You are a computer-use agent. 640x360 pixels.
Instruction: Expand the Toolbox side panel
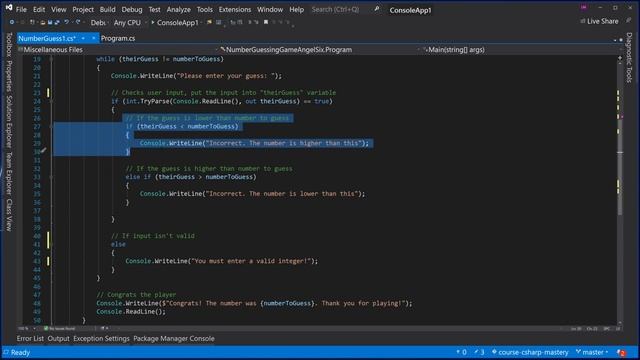pyautogui.click(x=9, y=45)
